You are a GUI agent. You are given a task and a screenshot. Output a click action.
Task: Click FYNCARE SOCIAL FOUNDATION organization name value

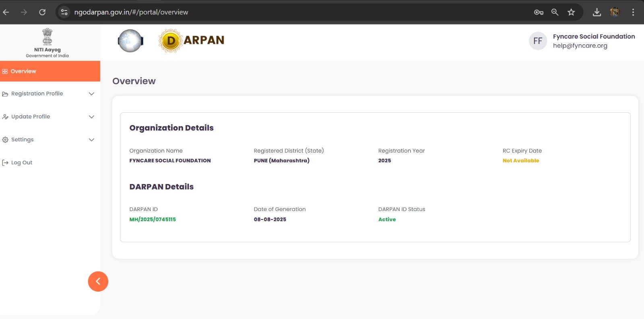(x=170, y=161)
